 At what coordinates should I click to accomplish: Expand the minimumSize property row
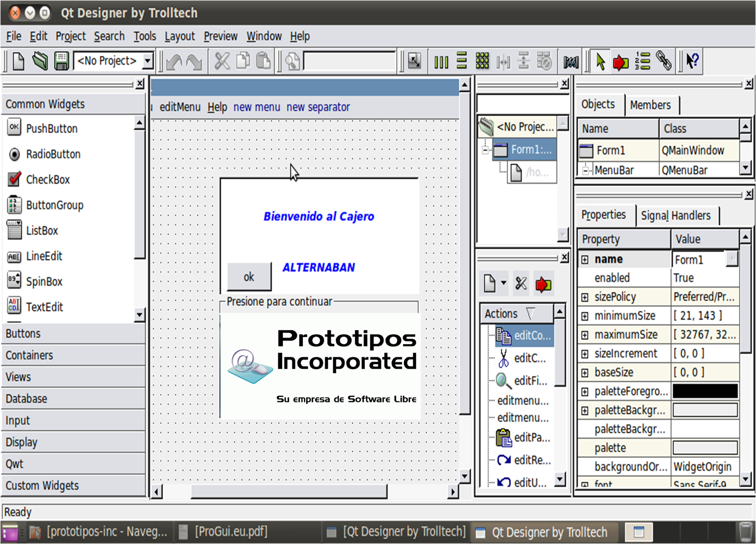tap(585, 315)
